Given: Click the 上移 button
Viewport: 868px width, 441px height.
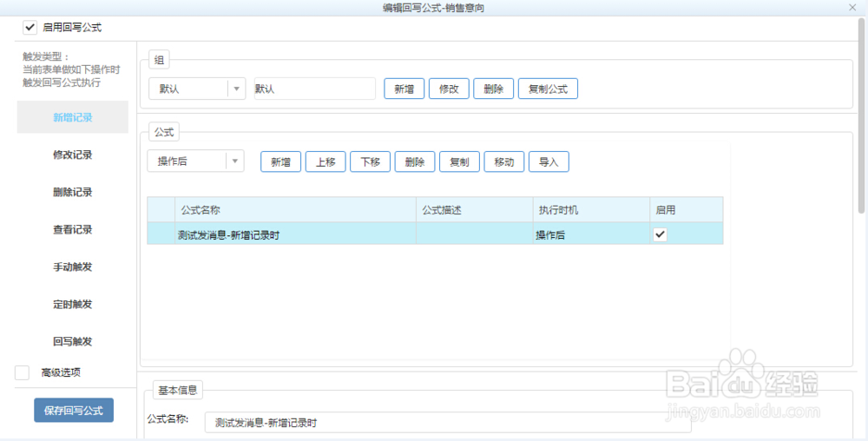Looking at the screenshot, I should pyautogui.click(x=325, y=161).
